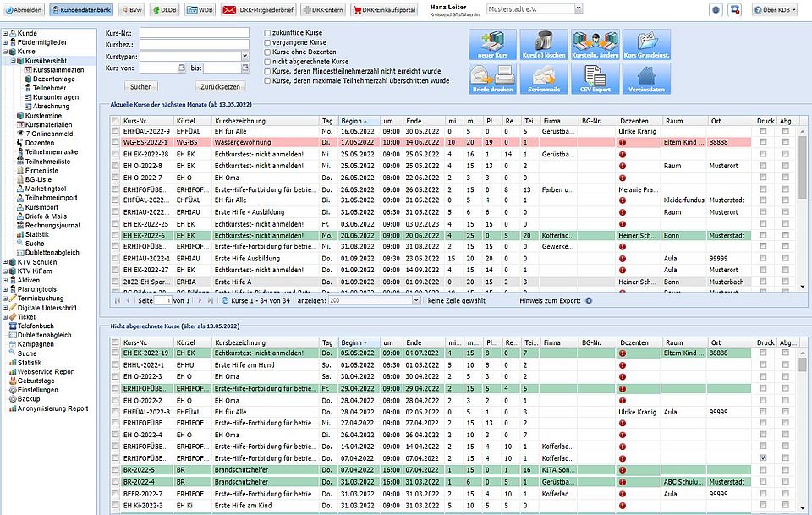
Task: Open the 'Serienmails' envelope icon
Action: click(x=543, y=79)
